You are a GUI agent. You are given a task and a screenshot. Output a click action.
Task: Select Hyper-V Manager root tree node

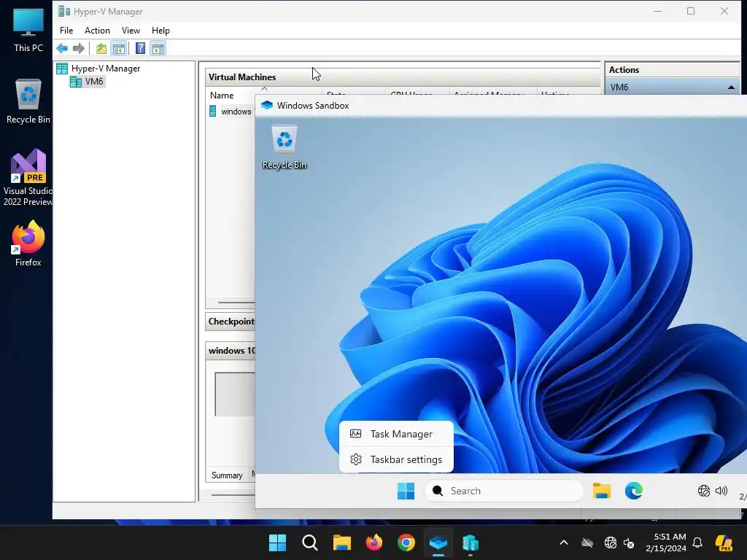tap(98, 69)
